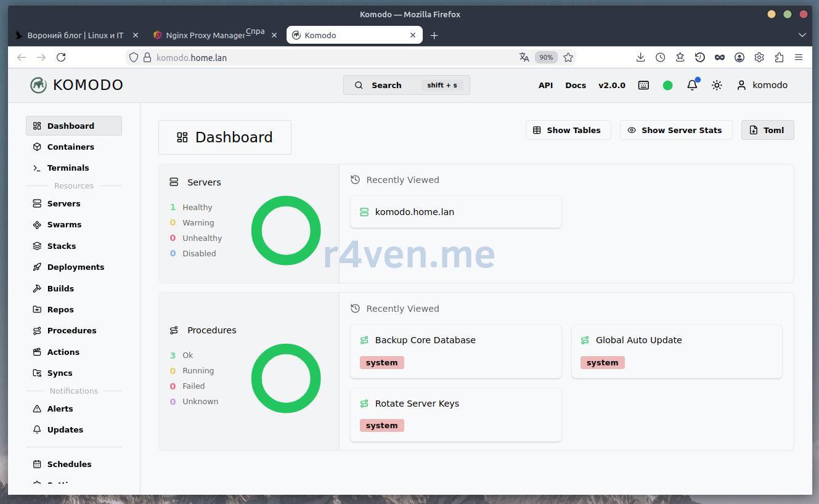Viewport: 819px width, 504px height.
Task: Open the Firefox hamburger application menu
Action: click(x=799, y=57)
